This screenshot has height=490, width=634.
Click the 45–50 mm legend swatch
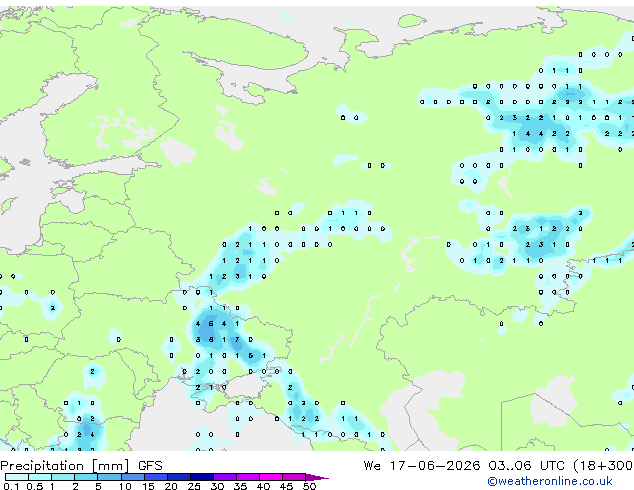point(294,477)
